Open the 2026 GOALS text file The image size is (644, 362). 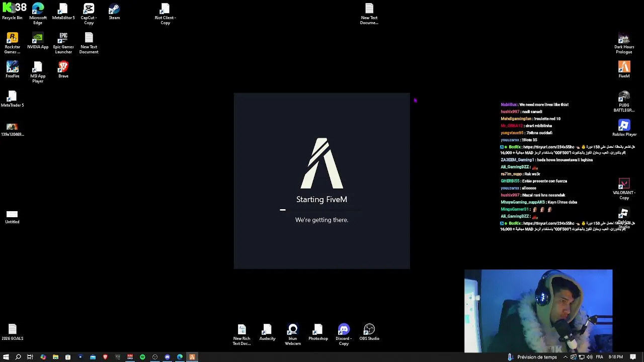(12, 333)
